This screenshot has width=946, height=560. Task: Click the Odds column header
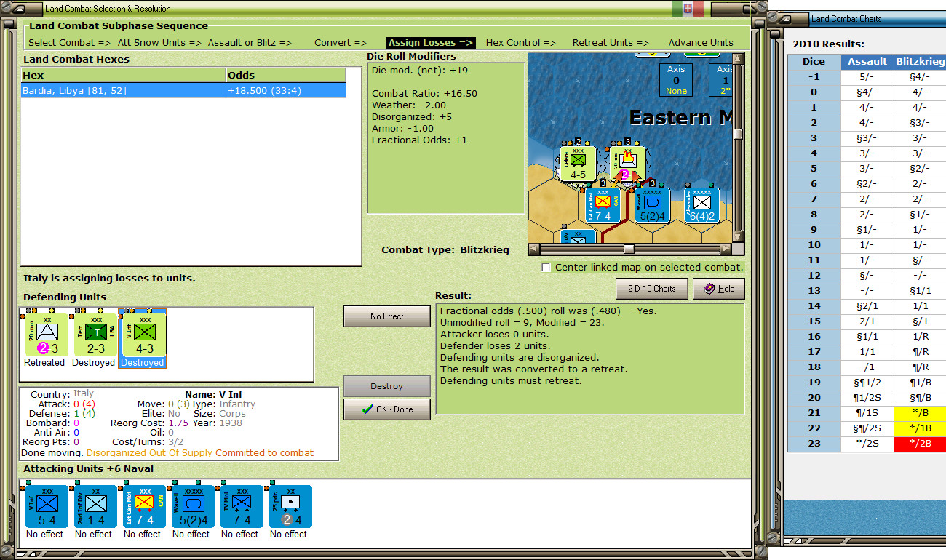point(285,75)
